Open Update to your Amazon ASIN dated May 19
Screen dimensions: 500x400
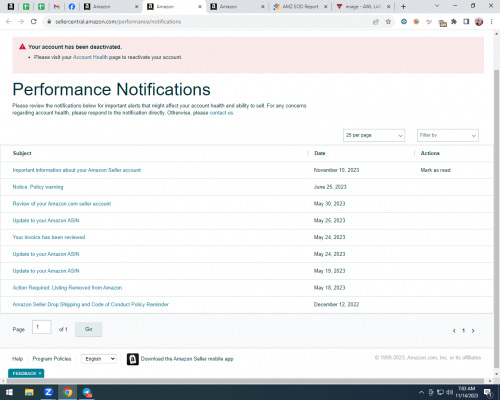click(x=46, y=271)
